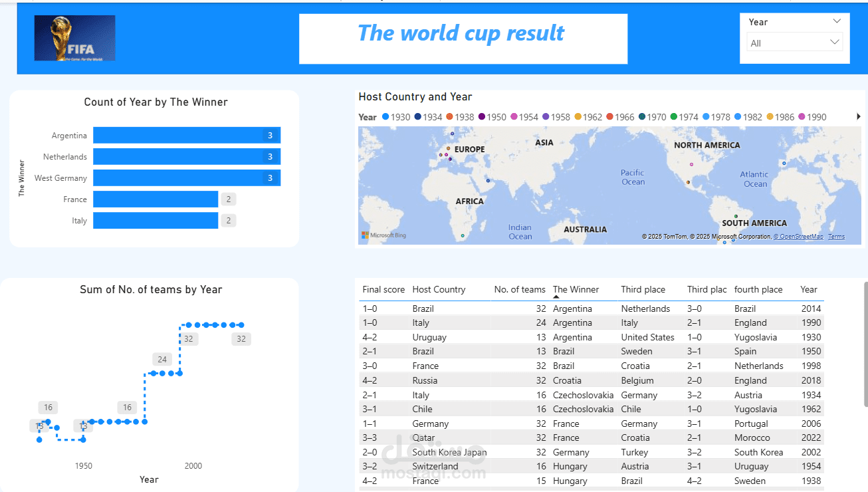
Task: Click the blue map marker near Russia
Action: pyautogui.click(x=451, y=133)
